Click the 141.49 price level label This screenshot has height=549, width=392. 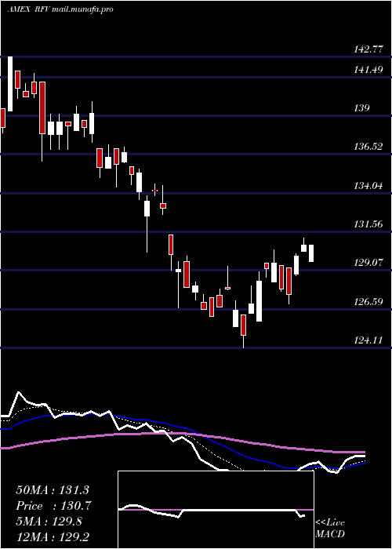tap(368, 70)
